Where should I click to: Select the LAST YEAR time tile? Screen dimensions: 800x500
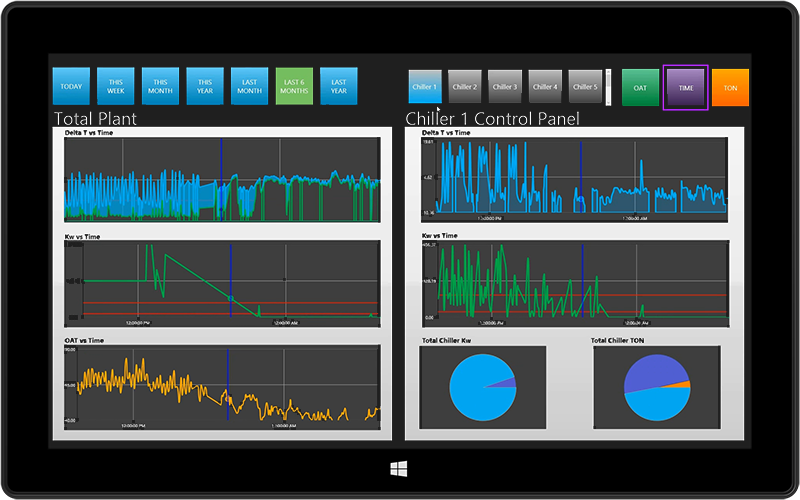click(x=339, y=87)
